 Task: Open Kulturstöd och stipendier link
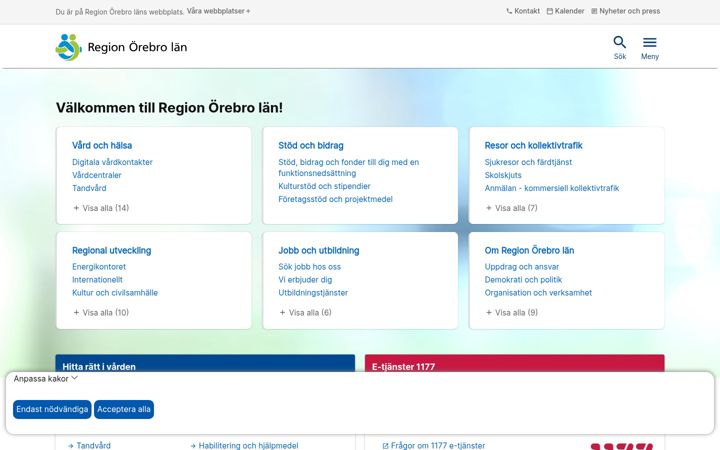(x=324, y=186)
